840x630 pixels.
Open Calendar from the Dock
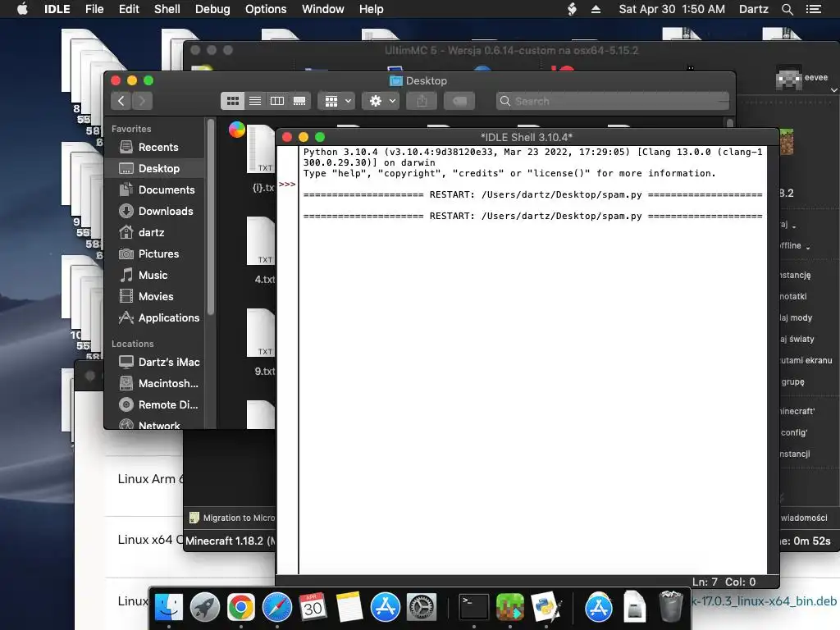tap(313, 608)
